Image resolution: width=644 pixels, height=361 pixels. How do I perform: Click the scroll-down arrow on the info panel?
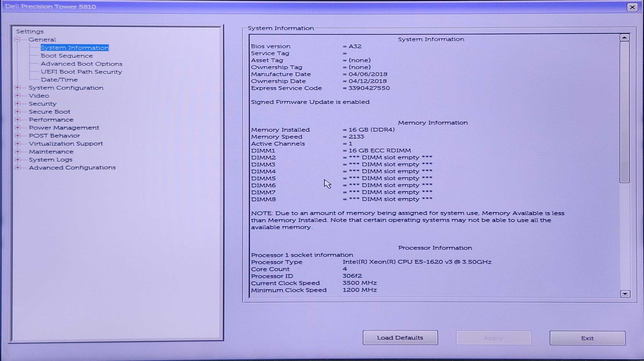point(624,293)
